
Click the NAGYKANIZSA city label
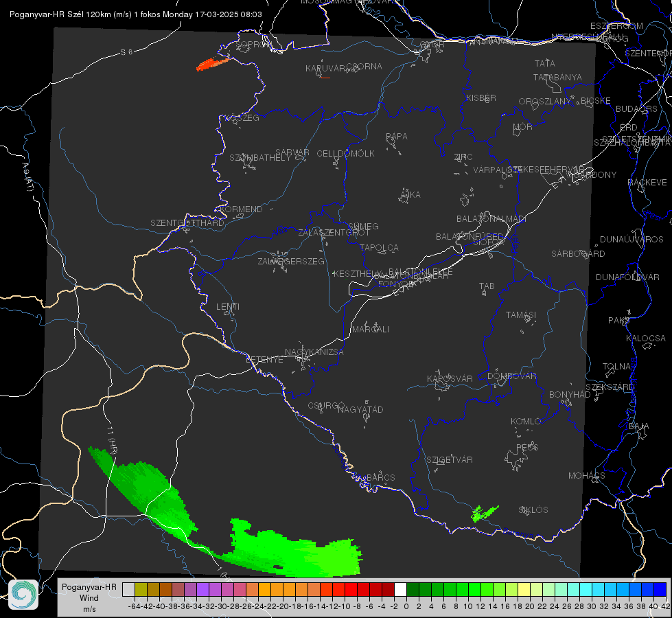coord(314,352)
